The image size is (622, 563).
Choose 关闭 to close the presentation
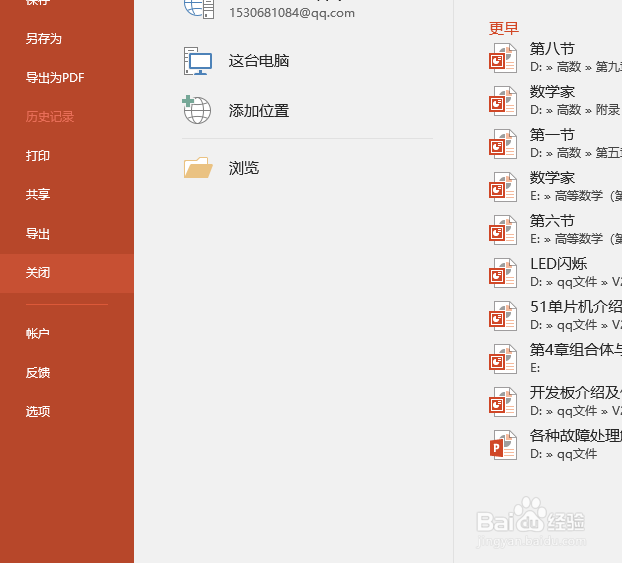38,273
